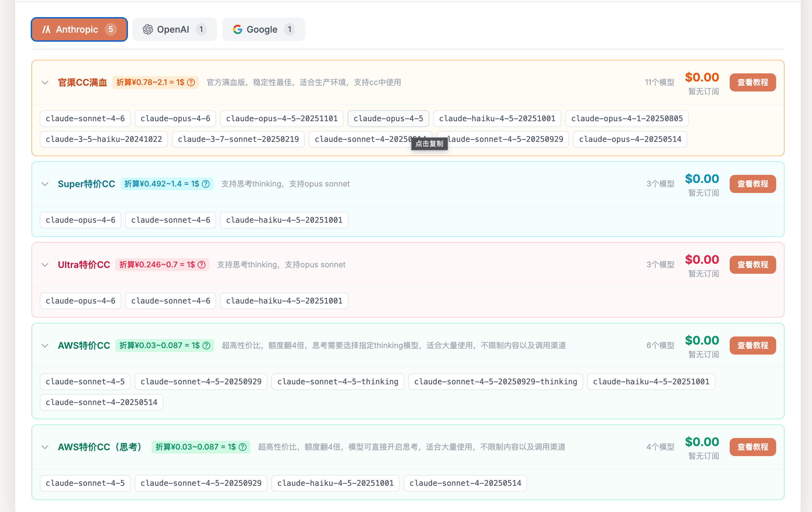Copy claude-3-7-sonnet-20250219 model chip
Viewport: 812px width, 512px height.
[x=238, y=139]
